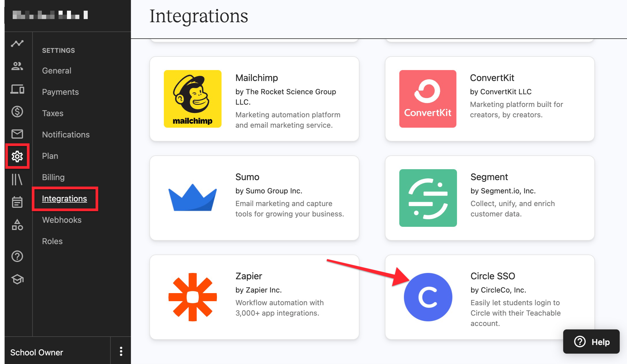The image size is (627, 364).
Task: Open the Emails envelope icon
Action: [x=17, y=134]
